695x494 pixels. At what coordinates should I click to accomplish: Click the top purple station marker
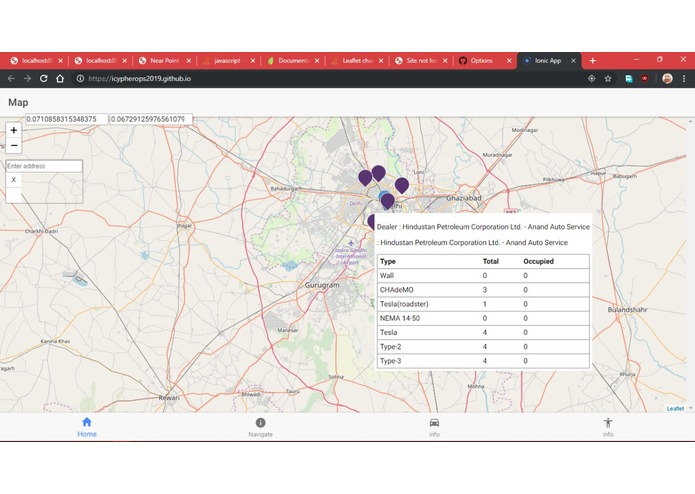coord(379,173)
